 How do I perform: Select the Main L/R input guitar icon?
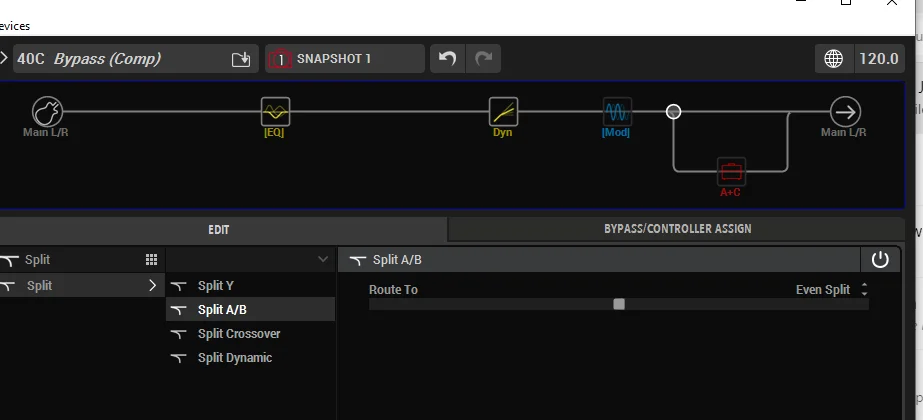46,111
